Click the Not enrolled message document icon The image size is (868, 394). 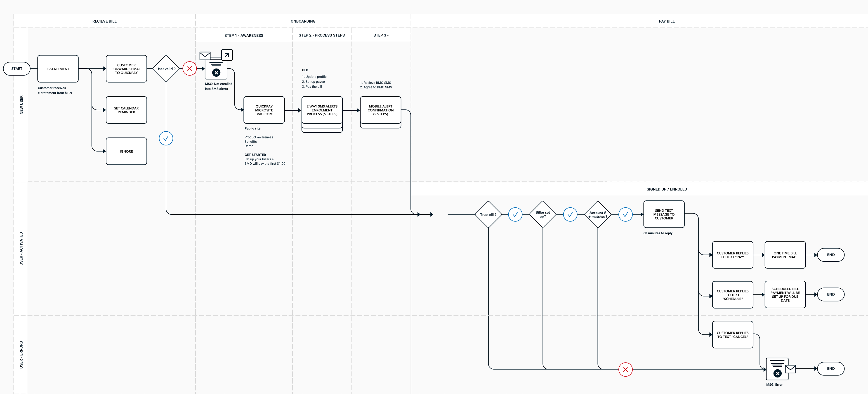[216, 70]
